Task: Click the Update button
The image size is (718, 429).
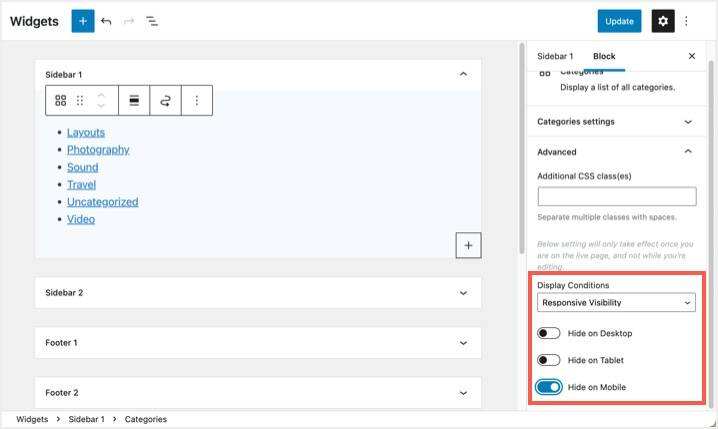Action: coord(619,21)
